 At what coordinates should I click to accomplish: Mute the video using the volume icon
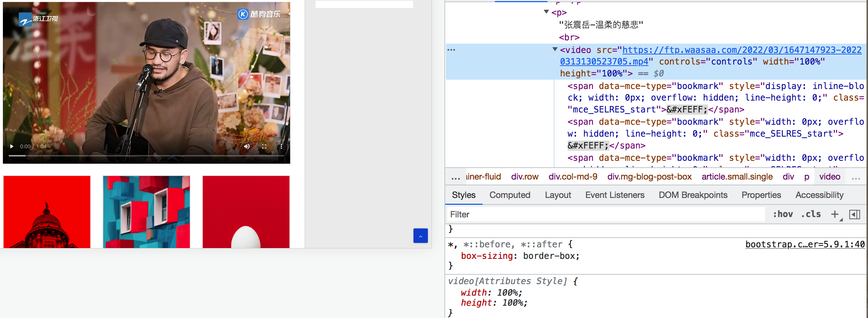tap(247, 146)
